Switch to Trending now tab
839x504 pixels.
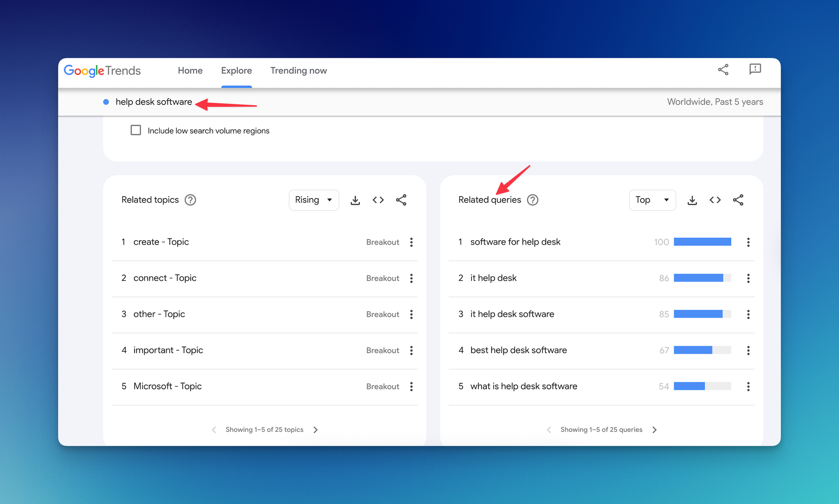(x=298, y=70)
